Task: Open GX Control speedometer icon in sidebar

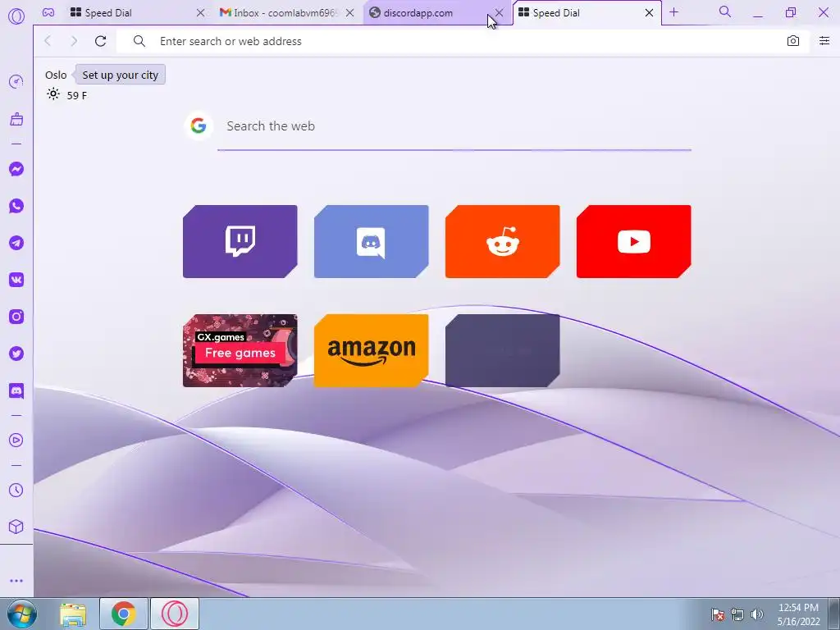Action: pyautogui.click(x=16, y=81)
